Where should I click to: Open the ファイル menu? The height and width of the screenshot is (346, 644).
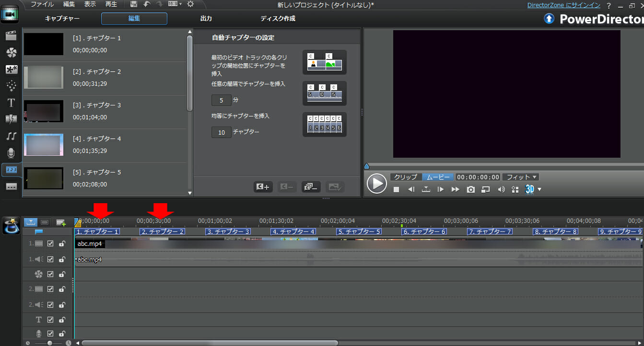click(42, 4)
